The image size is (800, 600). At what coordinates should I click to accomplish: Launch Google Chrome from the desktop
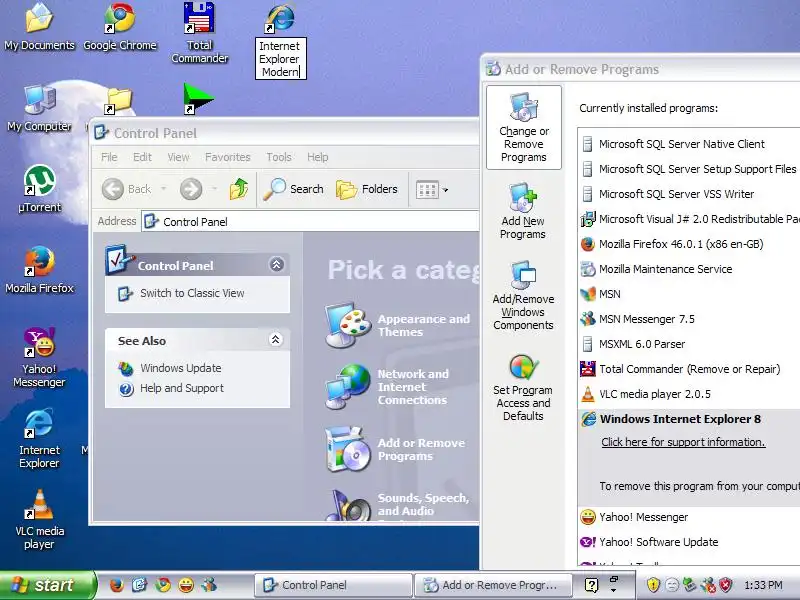coord(120,27)
